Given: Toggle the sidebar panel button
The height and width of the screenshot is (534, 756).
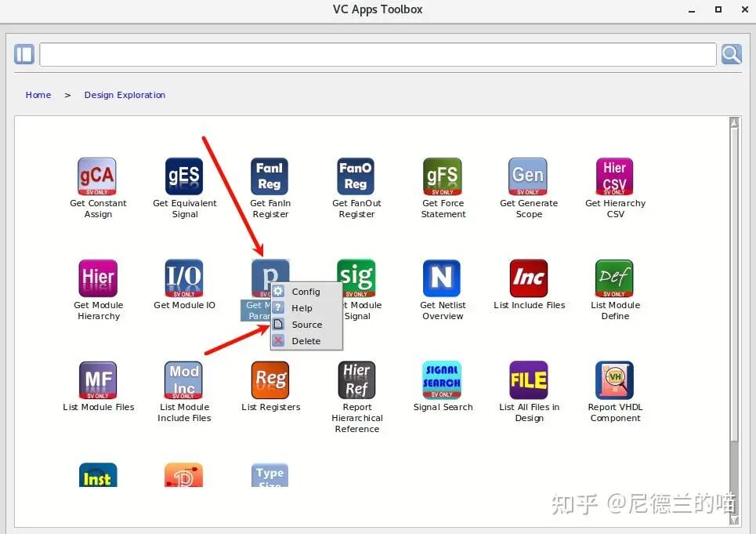Looking at the screenshot, I should tap(24, 54).
